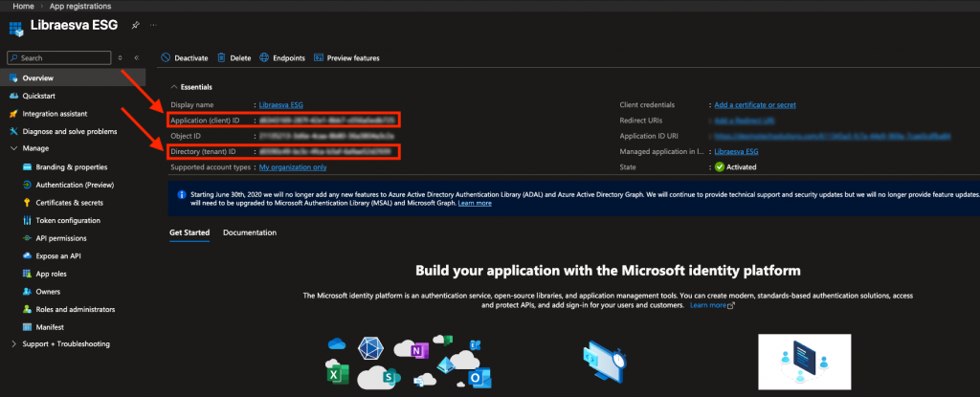Click the Manifest icon

(27, 327)
